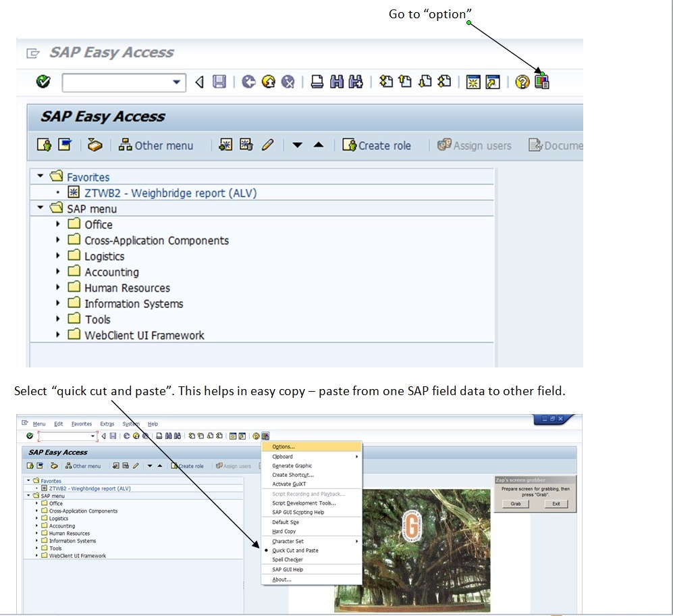Open Menu in the small screenshot's menu bar

coord(39,423)
